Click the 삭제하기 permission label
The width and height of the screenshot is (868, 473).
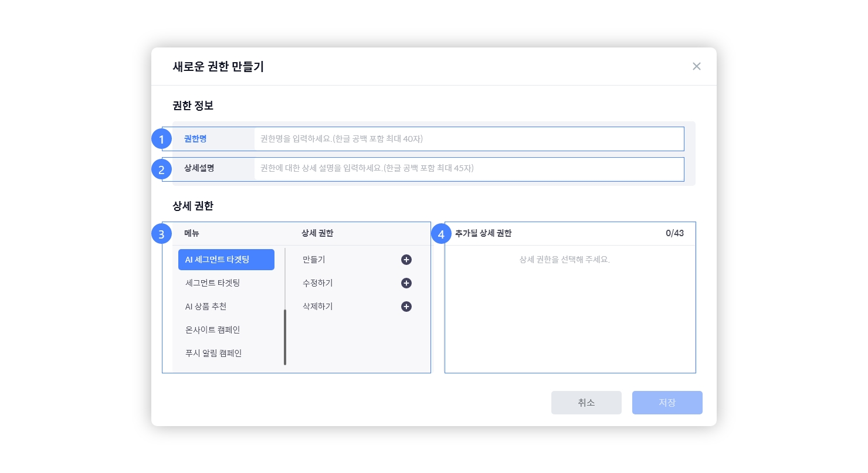coord(318,307)
